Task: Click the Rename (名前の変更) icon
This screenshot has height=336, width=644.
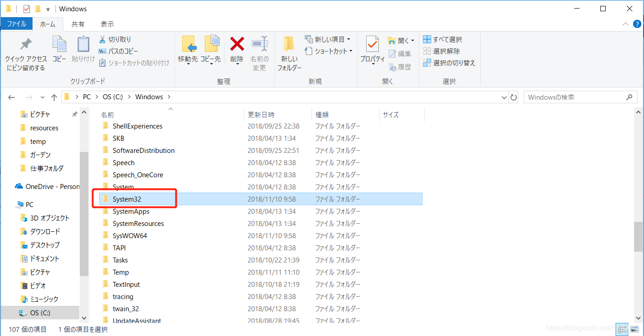Action: click(x=259, y=44)
